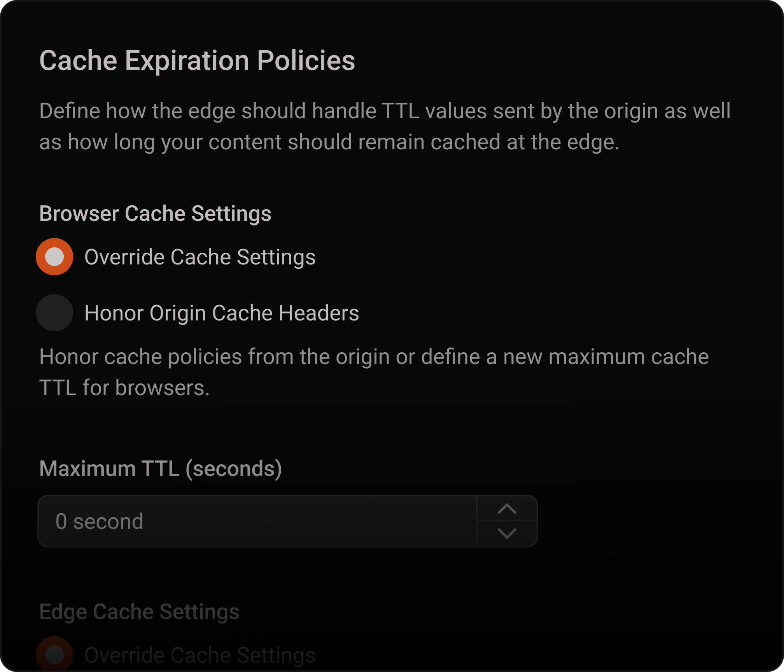Click the divider between the TTL stepper chevrons
This screenshot has width=784, height=672.
click(x=507, y=521)
